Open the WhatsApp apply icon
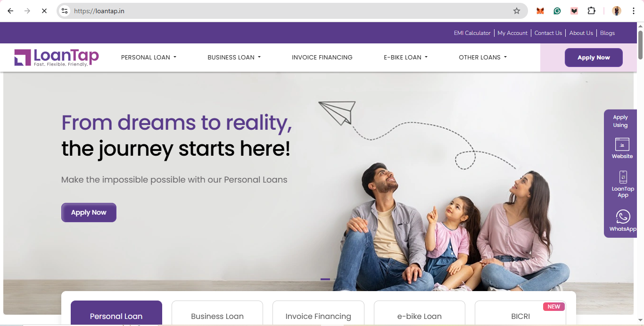Image resolution: width=644 pixels, height=326 pixels. tap(623, 217)
